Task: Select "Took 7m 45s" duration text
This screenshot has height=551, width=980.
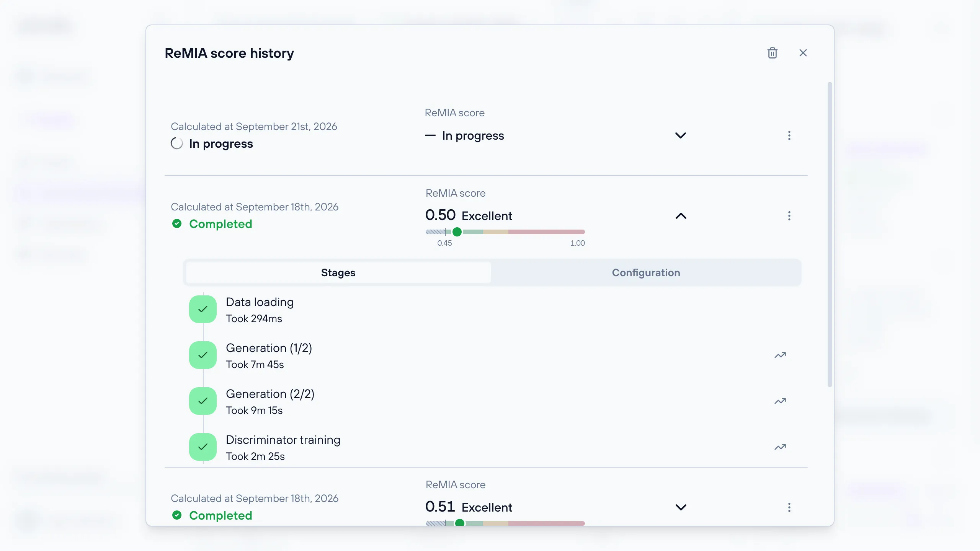Action: pyautogui.click(x=255, y=365)
